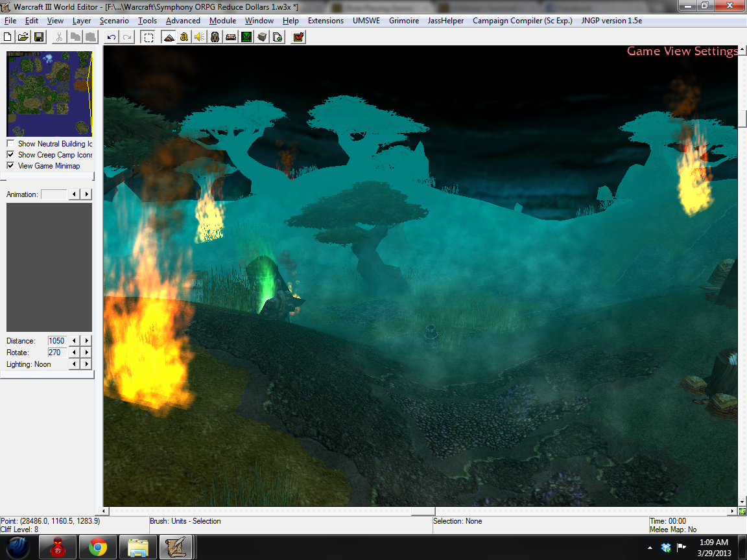
Task: Open the Import Manager icon
Action: click(278, 37)
